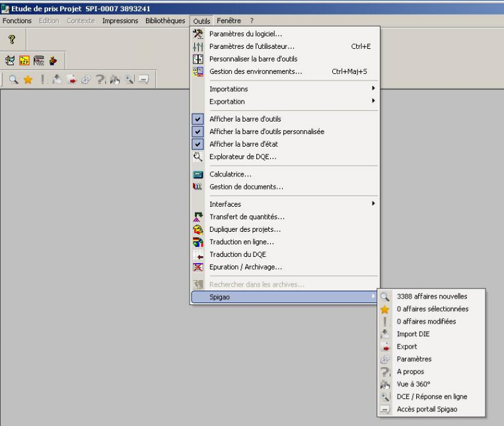Open Paramètres in Spigao submenu
Image resolution: width=504 pixels, height=426 pixels.
point(431,359)
